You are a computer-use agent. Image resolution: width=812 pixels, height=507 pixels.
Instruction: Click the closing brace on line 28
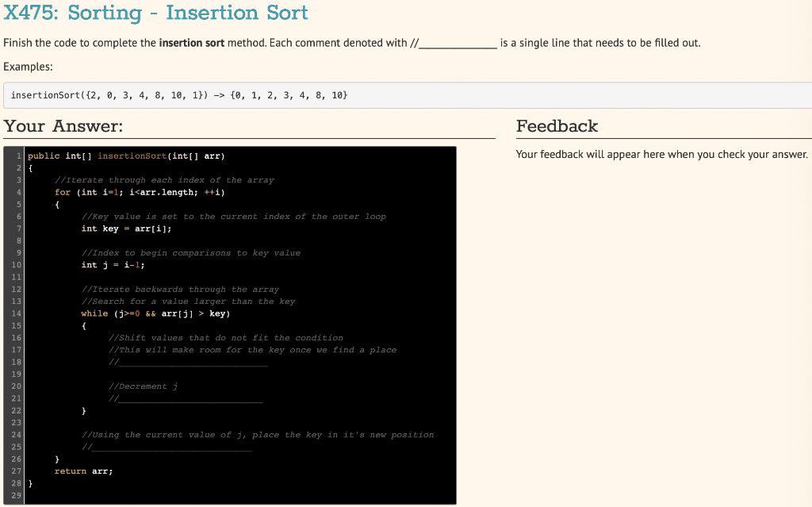coord(30,482)
